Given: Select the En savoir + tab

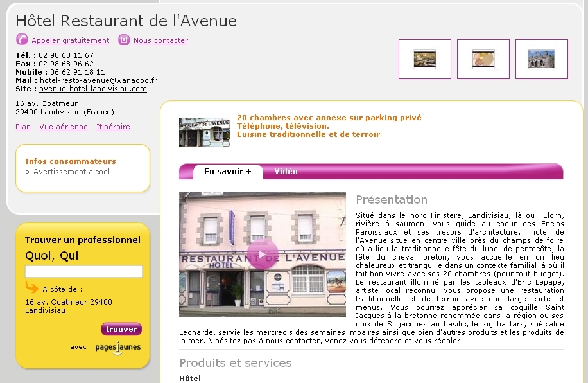Looking at the screenshot, I should click(x=228, y=171).
